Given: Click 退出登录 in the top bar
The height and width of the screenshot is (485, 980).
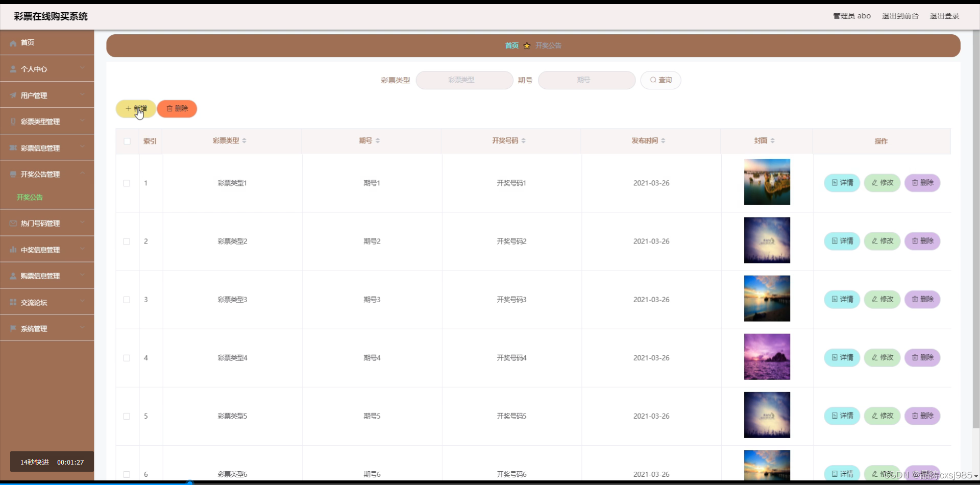Looking at the screenshot, I should click(x=944, y=16).
